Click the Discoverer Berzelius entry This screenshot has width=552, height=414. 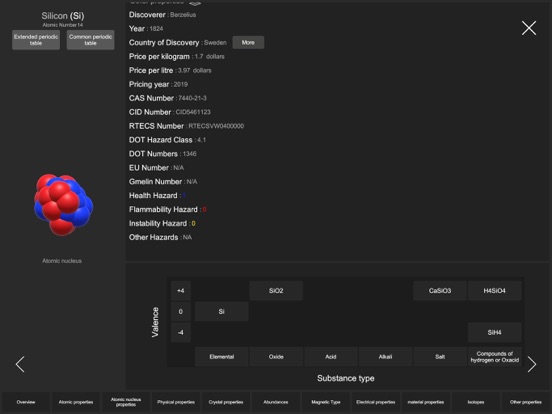pos(162,15)
